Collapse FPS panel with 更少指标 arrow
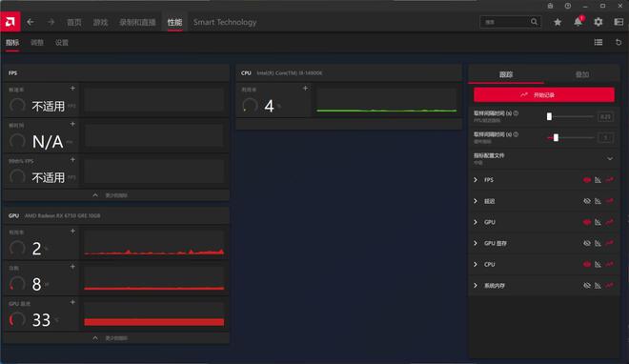This screenshot has height=364, width=629. tap(95, 195)
